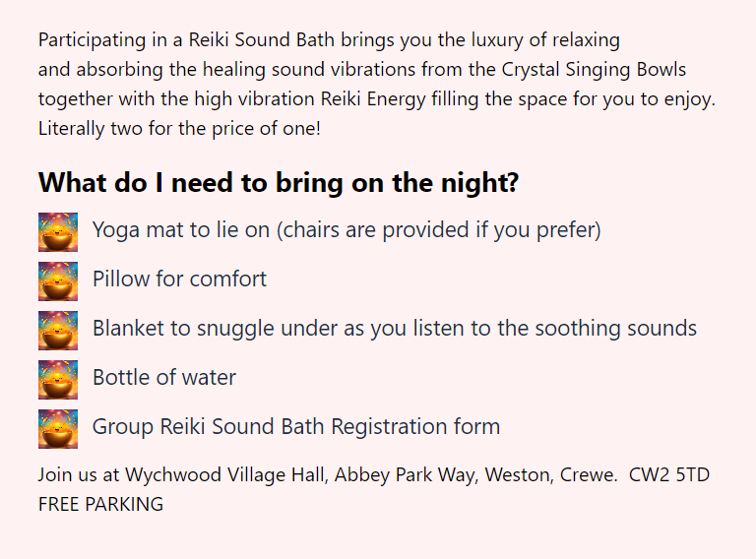Click the bowl icon next to Blanket item
The width and height of the screenshot is (756, 559).
pyautogui.click(x=58, y=330)
